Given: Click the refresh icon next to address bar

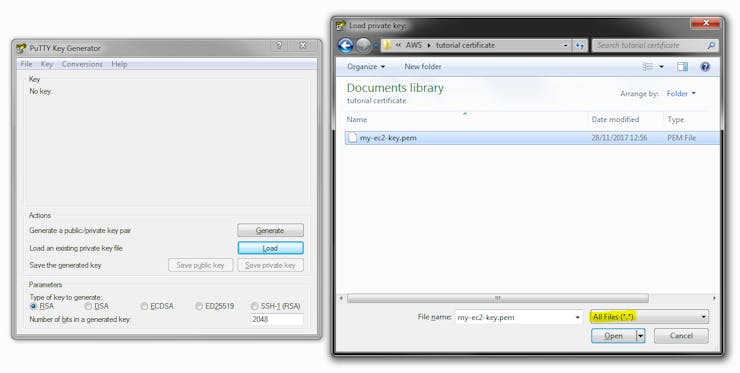Looking at the screenshot, I should point(580,45).
